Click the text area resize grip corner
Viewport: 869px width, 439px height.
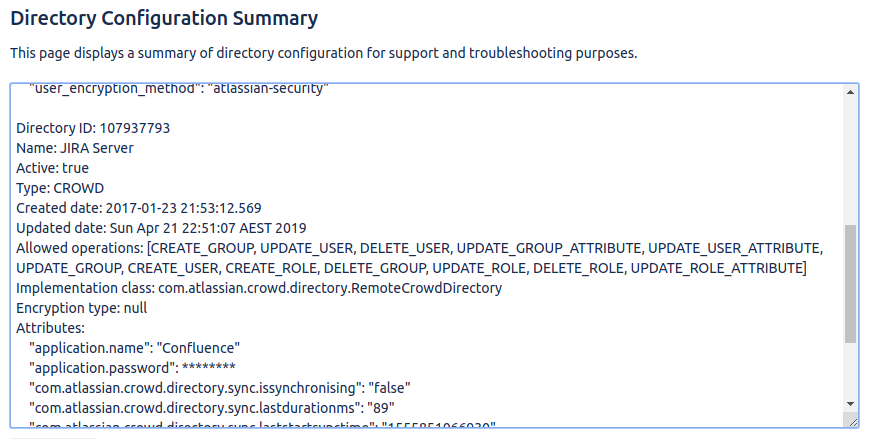851,421
